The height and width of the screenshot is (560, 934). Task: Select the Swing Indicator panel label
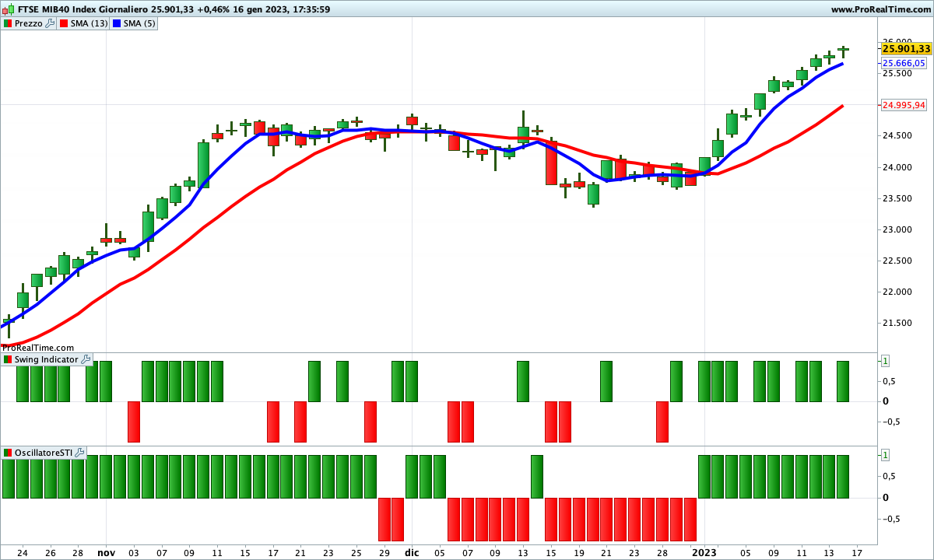46,359
